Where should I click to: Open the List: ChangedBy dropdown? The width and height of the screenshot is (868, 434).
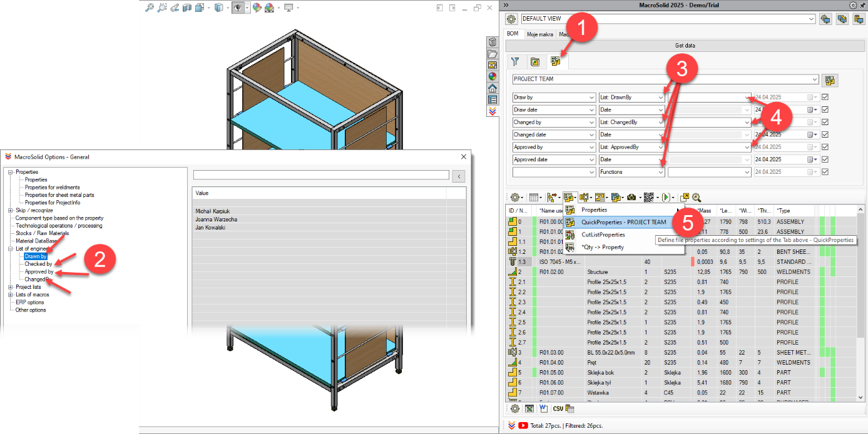pos(632,123)
